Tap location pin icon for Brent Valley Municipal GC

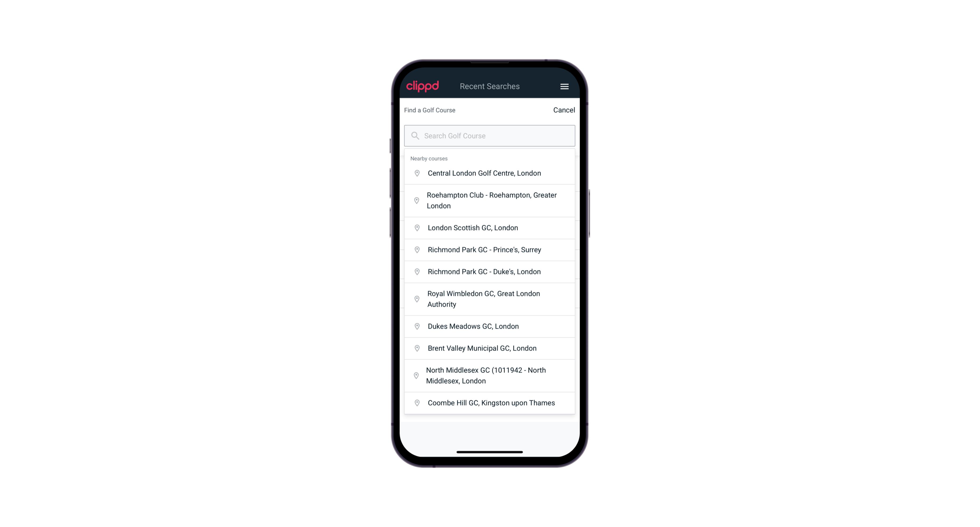click(x=415, y=348)
